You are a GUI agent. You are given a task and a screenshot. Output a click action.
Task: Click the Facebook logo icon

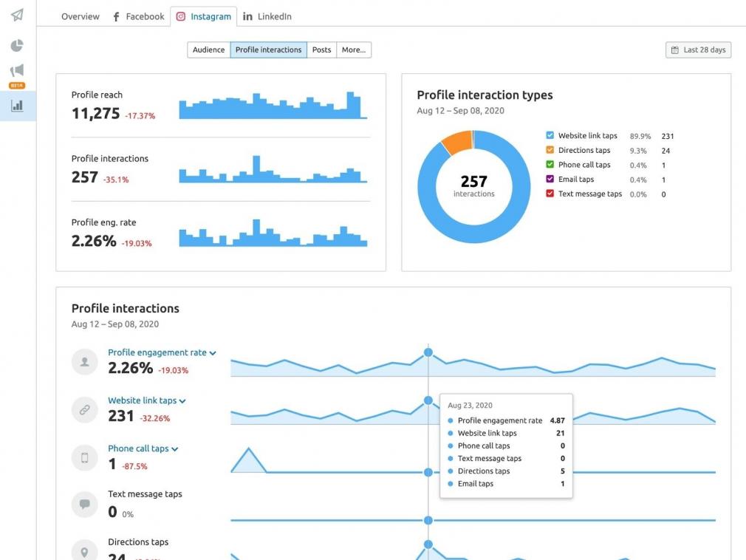pos(116,17)
